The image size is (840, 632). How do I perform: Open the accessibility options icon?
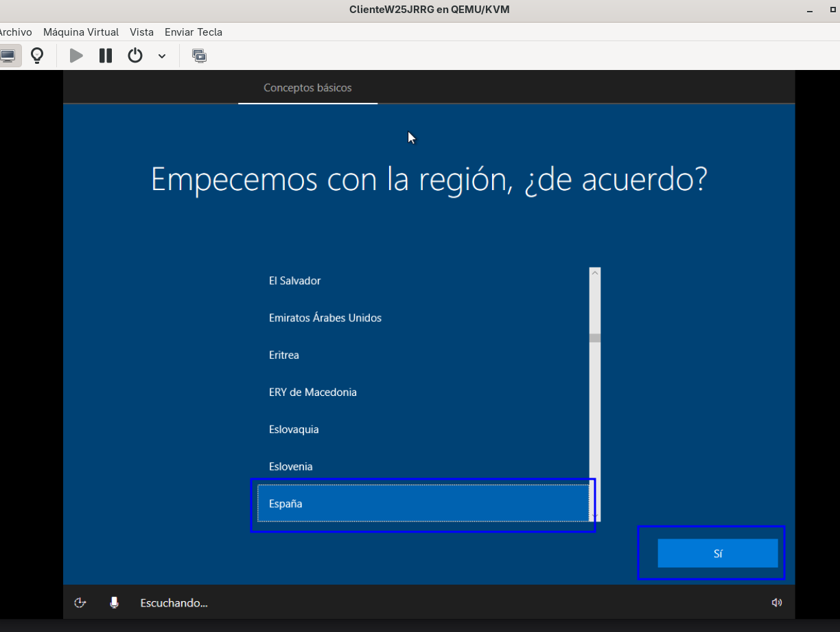click(80, 602)
